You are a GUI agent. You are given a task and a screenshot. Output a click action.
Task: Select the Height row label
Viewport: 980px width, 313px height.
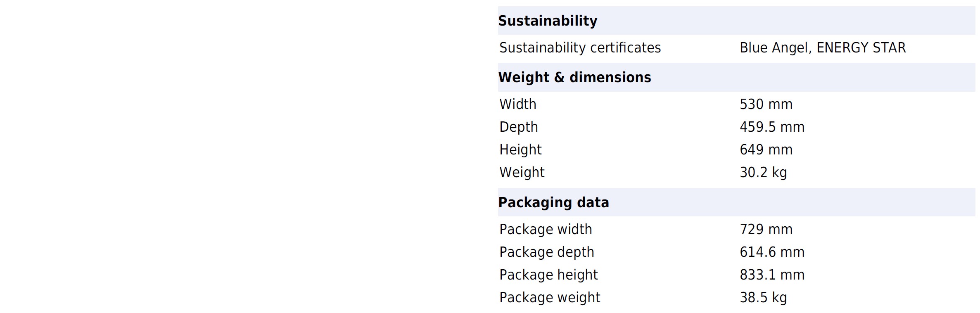pos(520,149)
